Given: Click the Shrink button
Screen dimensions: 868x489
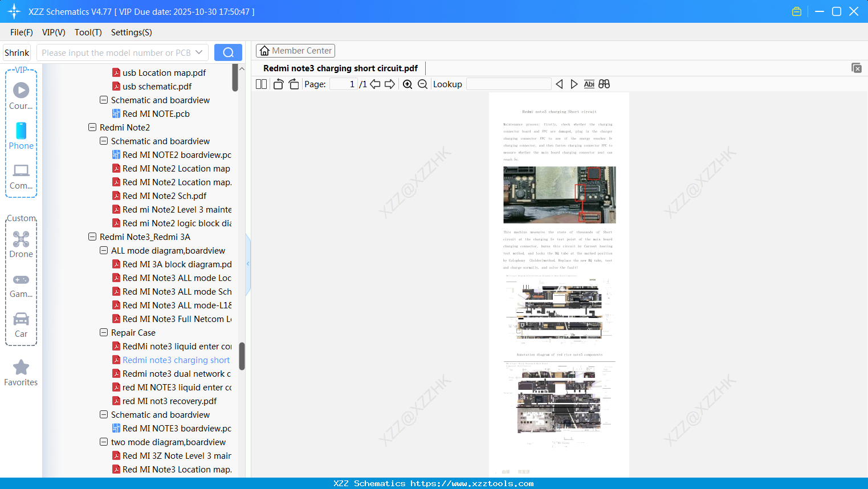Looking at the screenshot, I should click(x=17, y=52).
